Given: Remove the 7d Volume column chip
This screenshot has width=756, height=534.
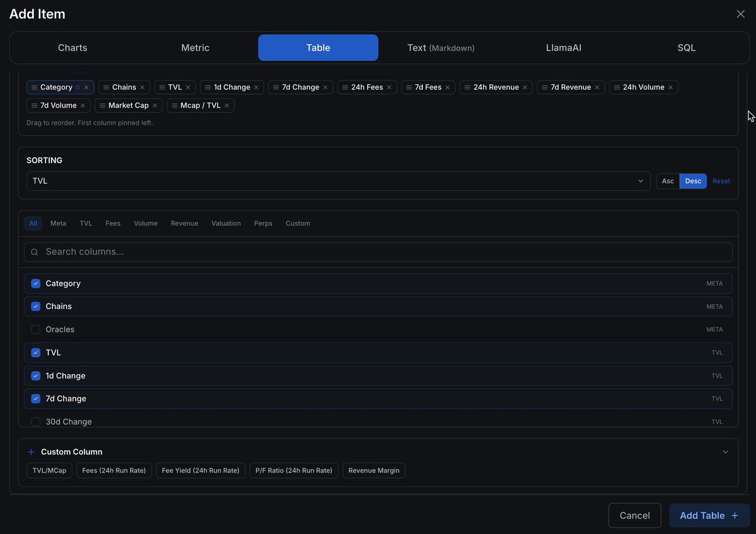Looking at the screenshot, I should (x=83, y=106).
